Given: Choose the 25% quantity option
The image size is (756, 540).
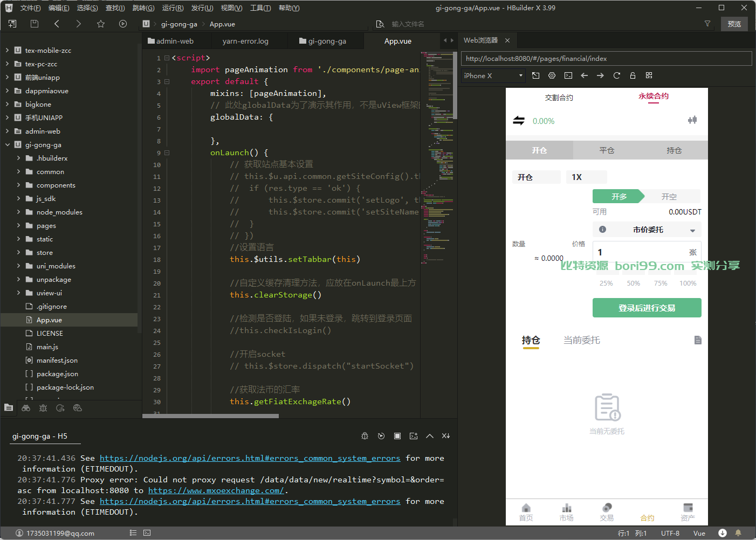Looking at the screenshot, I should [606, 283].
